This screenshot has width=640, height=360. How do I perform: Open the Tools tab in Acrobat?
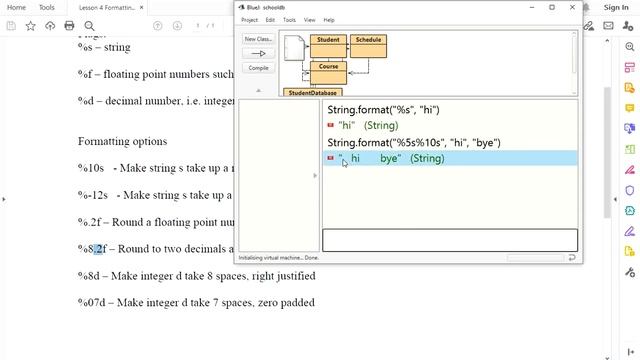[x=47, y=7]
